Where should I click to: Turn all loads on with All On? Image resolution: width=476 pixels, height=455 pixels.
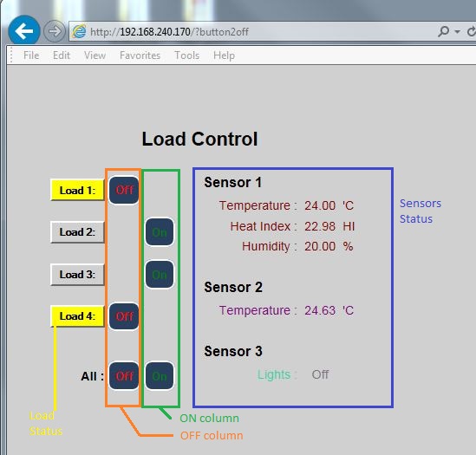[160, 376]
